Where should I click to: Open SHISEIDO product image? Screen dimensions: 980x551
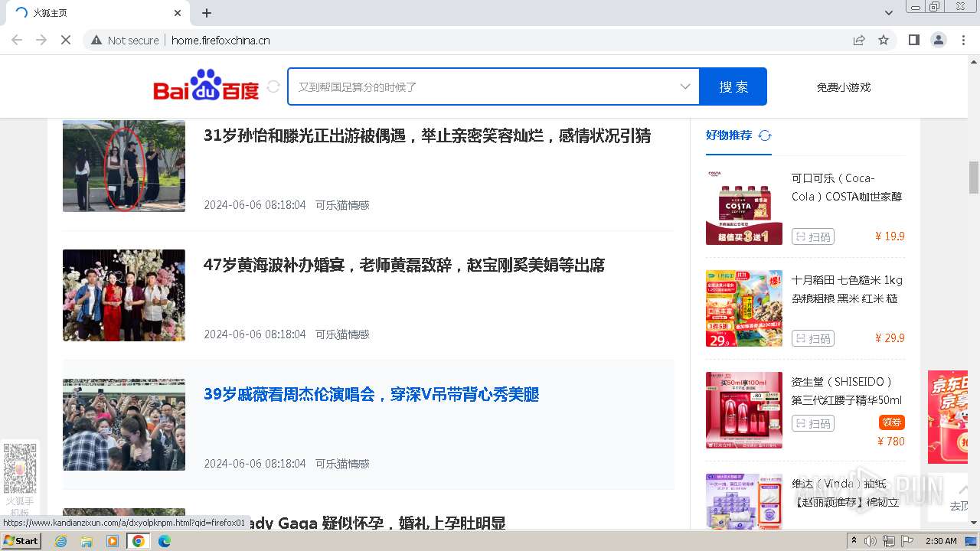point(744,410)
